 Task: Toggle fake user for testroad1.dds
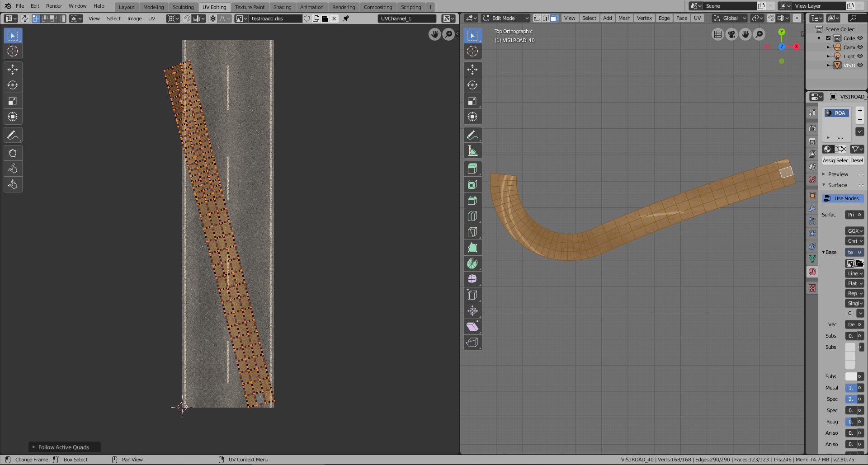[307, 19]
